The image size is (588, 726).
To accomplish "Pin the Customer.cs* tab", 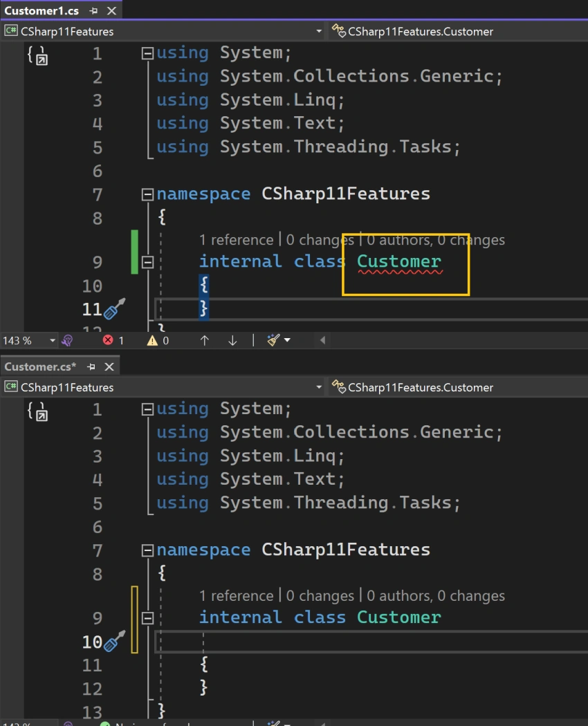I will pyautogui.click(x=91, y=366).
